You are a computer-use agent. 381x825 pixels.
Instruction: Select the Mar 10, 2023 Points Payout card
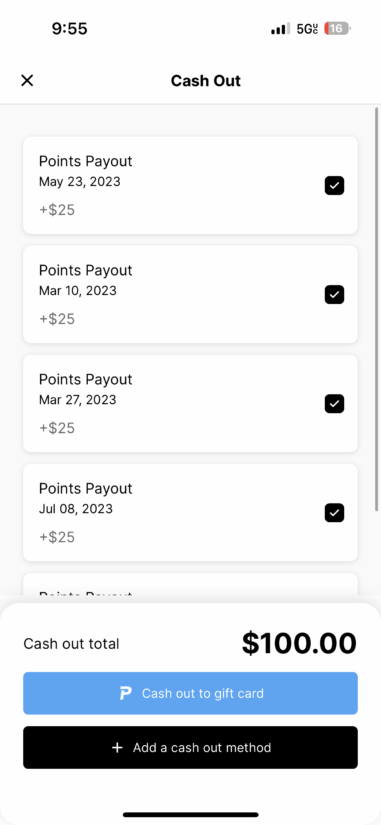point(190,295)
